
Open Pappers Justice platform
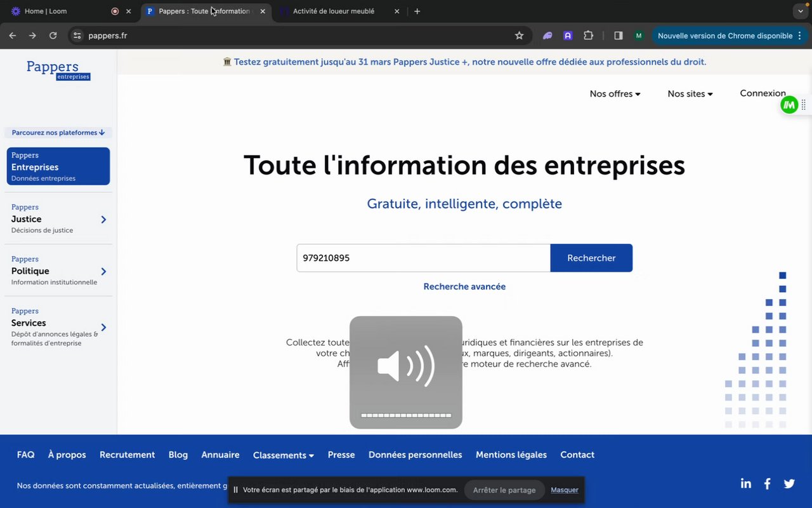(x=58, y=218)
